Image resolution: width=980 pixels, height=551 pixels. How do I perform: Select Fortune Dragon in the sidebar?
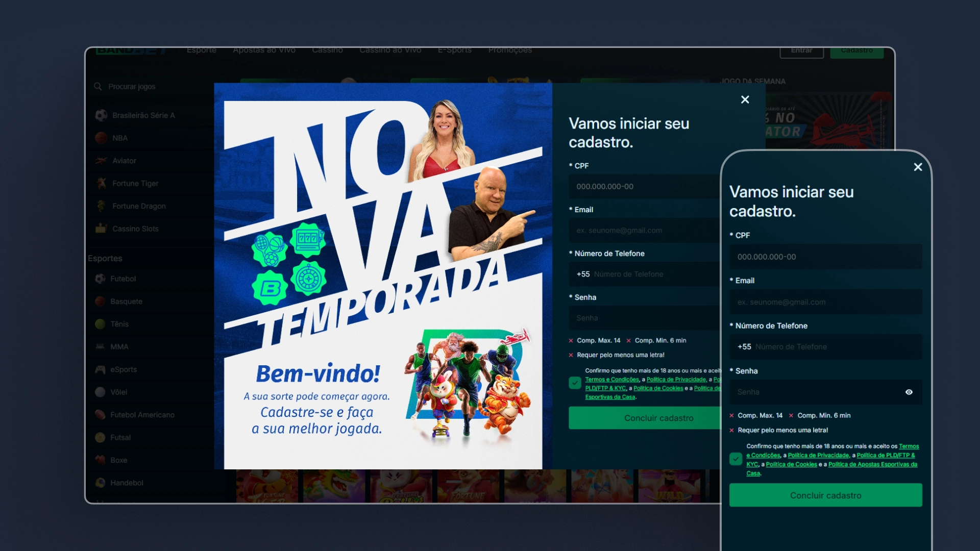click(102, 206)
